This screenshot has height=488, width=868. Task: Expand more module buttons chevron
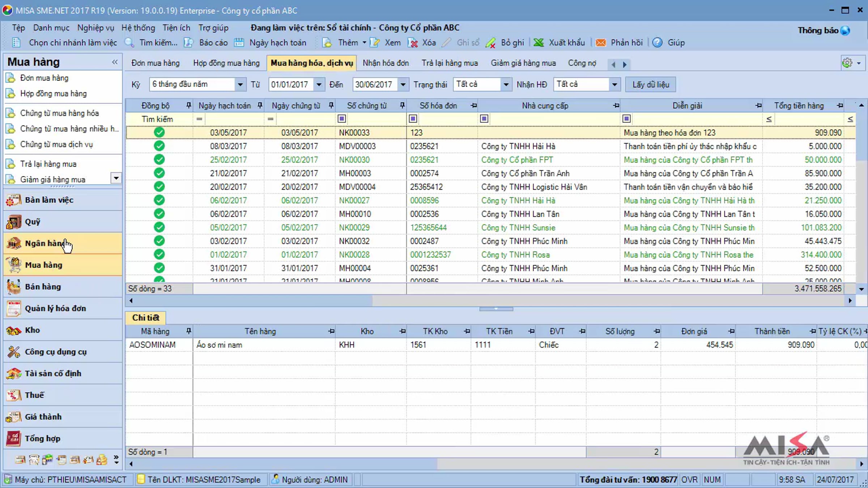tap(116, 459)
